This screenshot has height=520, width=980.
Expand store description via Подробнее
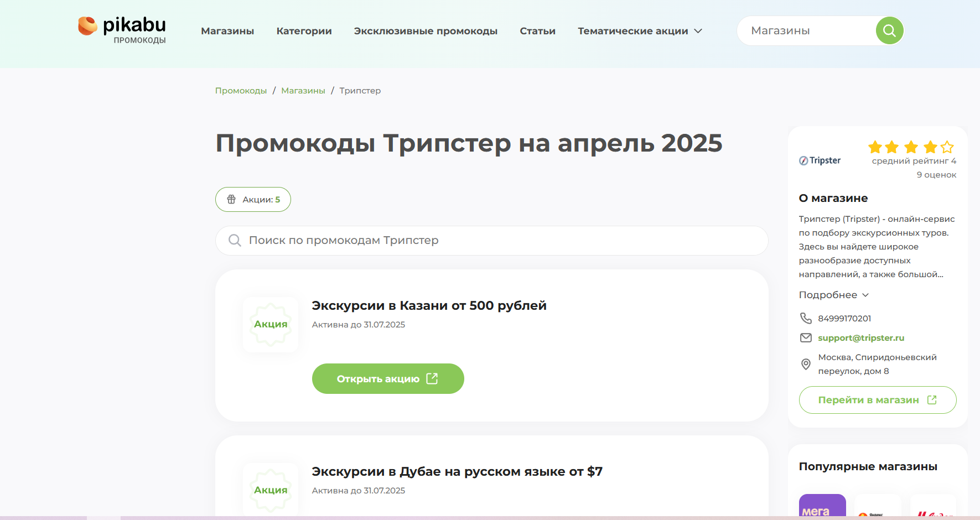pyautogui.click(x=834, y=295)
